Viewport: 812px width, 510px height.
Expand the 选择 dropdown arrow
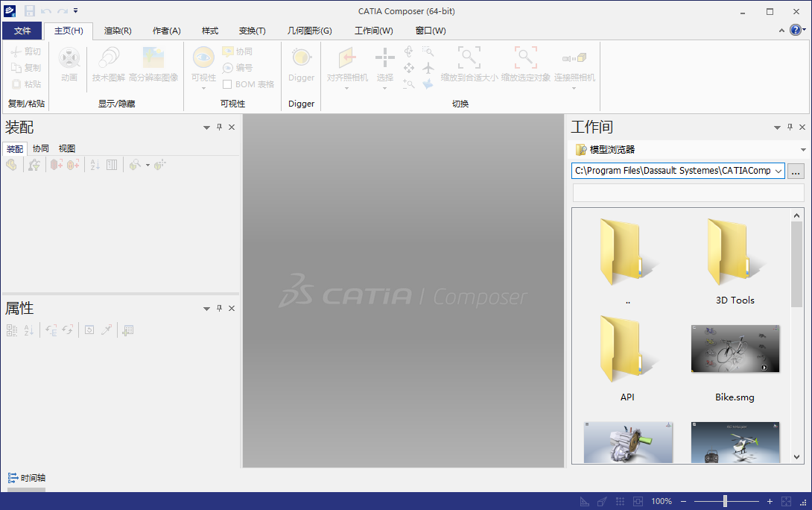pyautogui.click(x=384, y=88)
